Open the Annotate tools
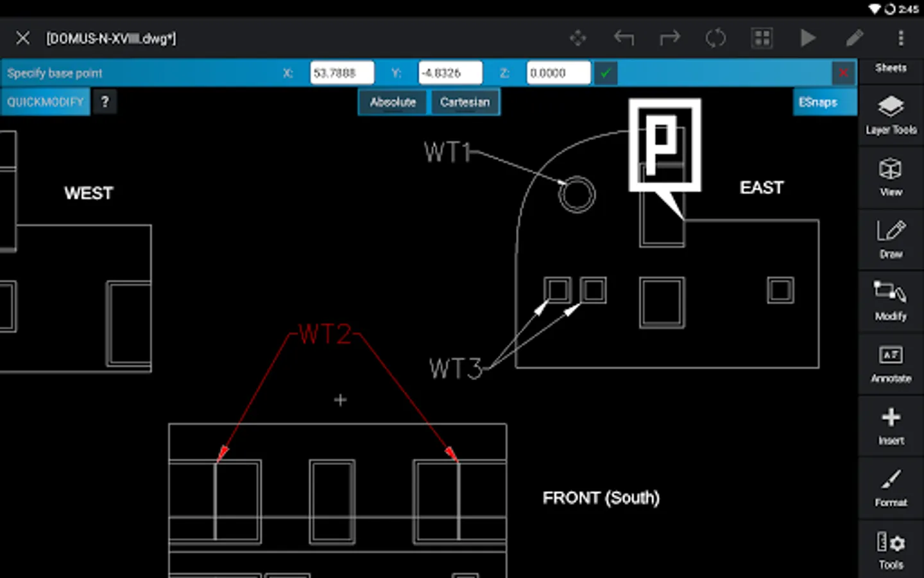The height and width of the screenshot is (578, 924). pos(891,363)
